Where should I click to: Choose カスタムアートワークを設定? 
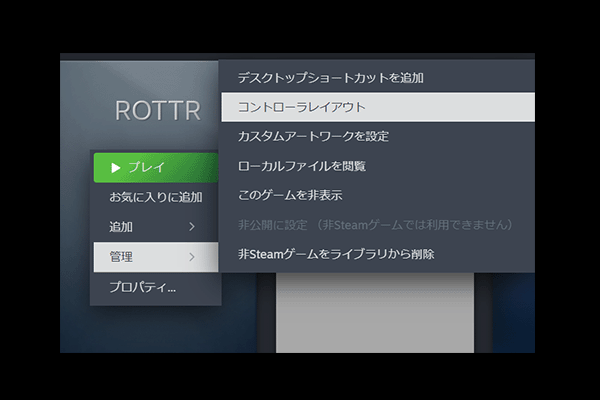[x=378, y=137]
